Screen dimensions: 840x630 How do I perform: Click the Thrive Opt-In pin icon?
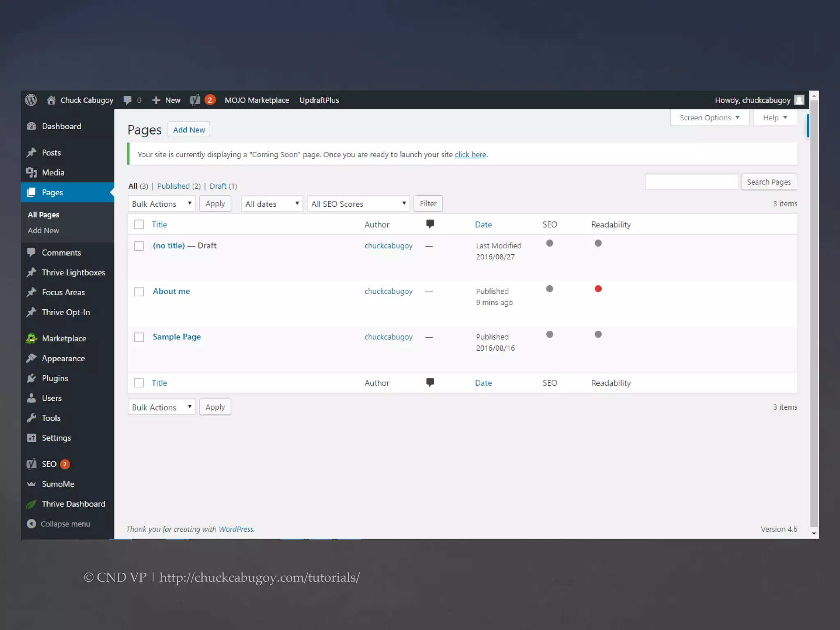pos(32,312)
